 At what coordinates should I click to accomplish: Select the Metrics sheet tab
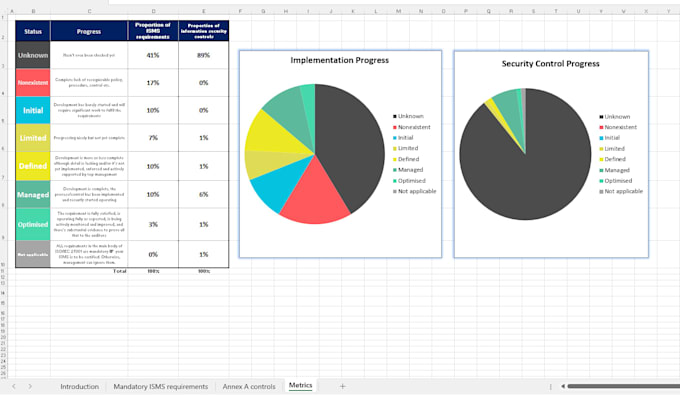[301, 385]
